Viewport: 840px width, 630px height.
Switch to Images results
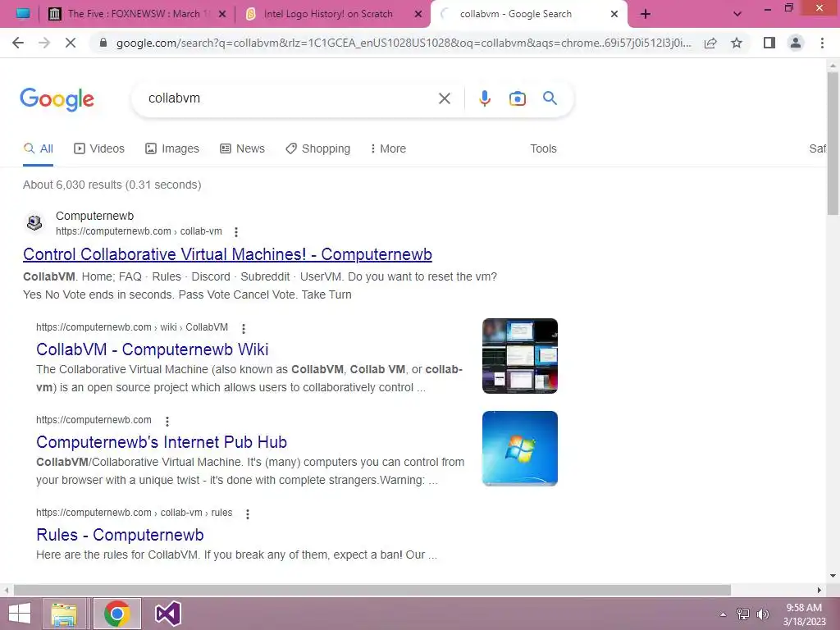pos(172,148)
